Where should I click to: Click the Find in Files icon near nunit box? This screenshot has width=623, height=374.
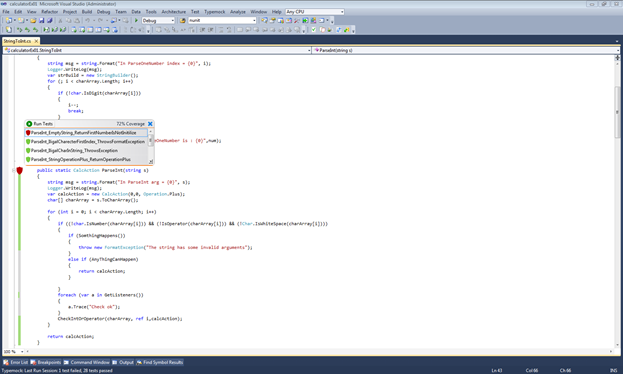183,20
